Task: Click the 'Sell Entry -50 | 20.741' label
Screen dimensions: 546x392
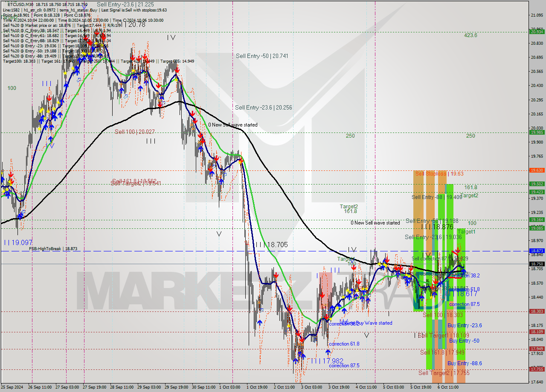Action: [x=262, y=56]
